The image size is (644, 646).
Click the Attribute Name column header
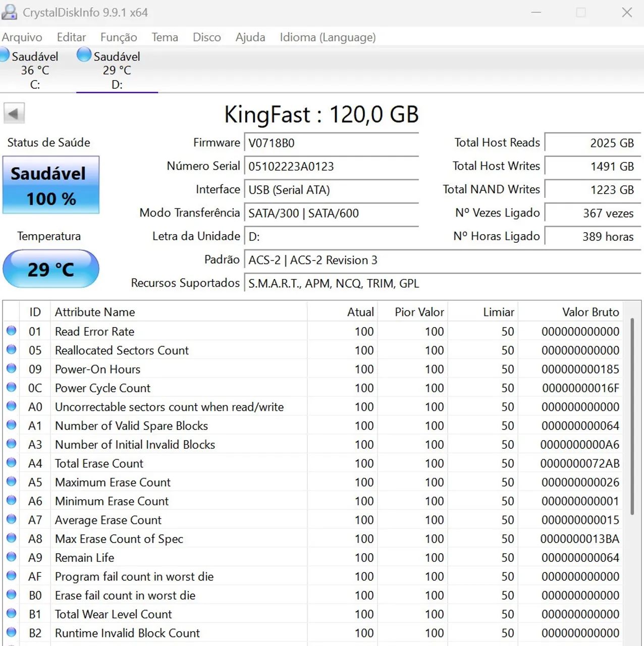tap(179, 312)
